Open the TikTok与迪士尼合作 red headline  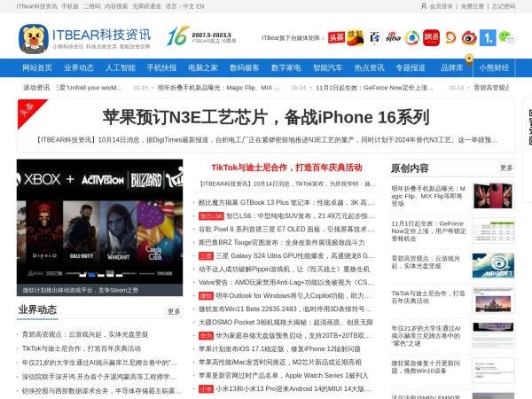pyautogui.click(x=286, y=167)
